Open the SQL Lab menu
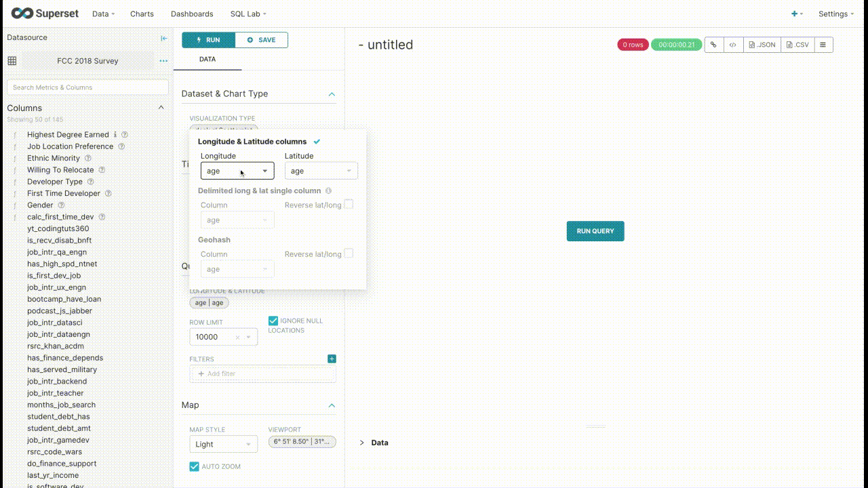 [248, 14]
